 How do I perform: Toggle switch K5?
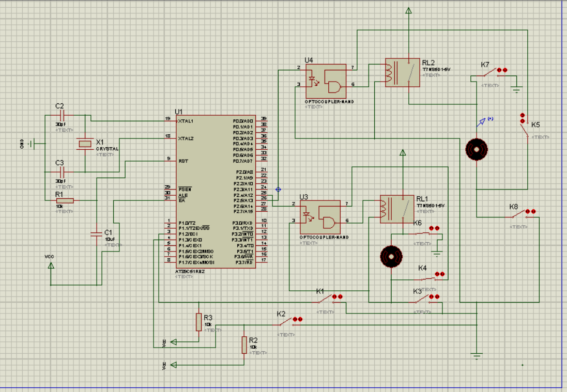point(524,127)
